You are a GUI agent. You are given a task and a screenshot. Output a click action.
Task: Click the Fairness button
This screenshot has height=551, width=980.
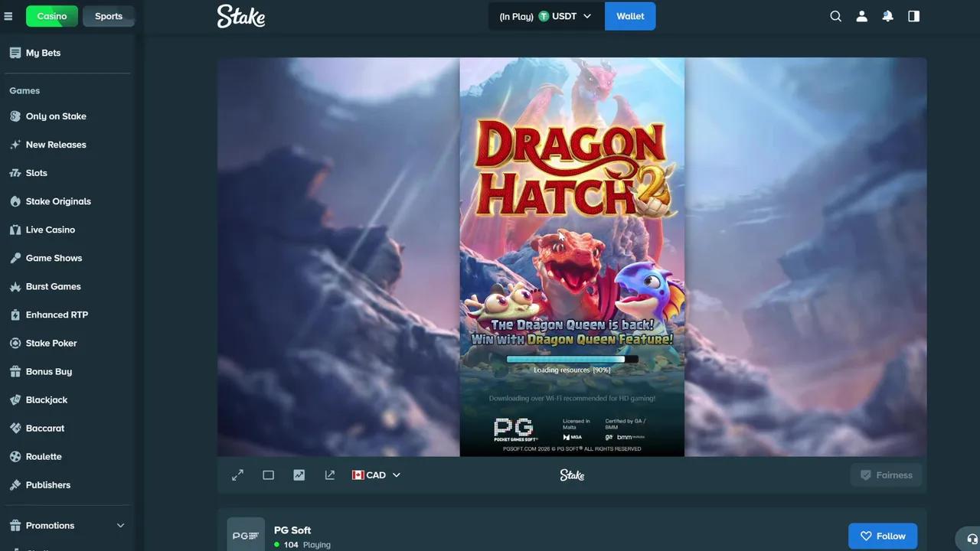[x=886, y=475]
